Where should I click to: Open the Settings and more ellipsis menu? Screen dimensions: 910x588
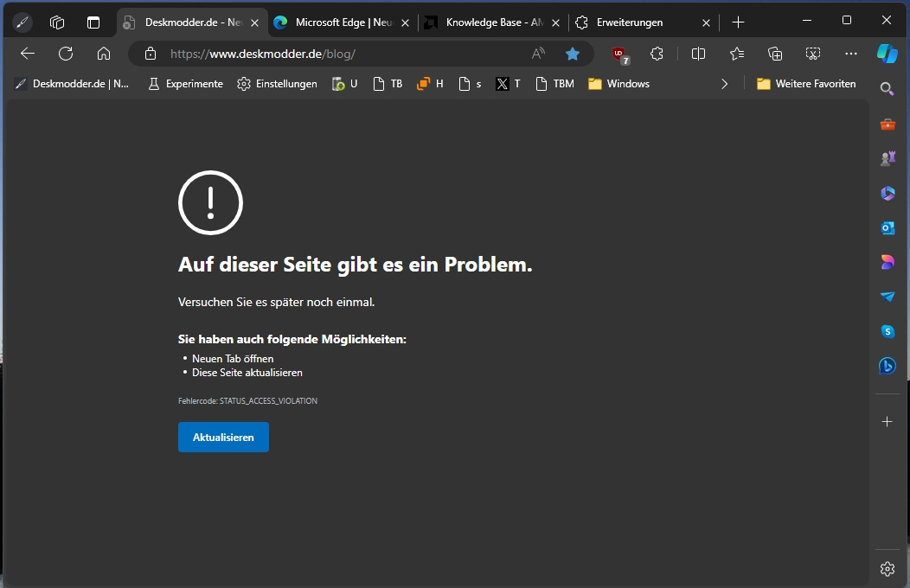click(850, 54)
